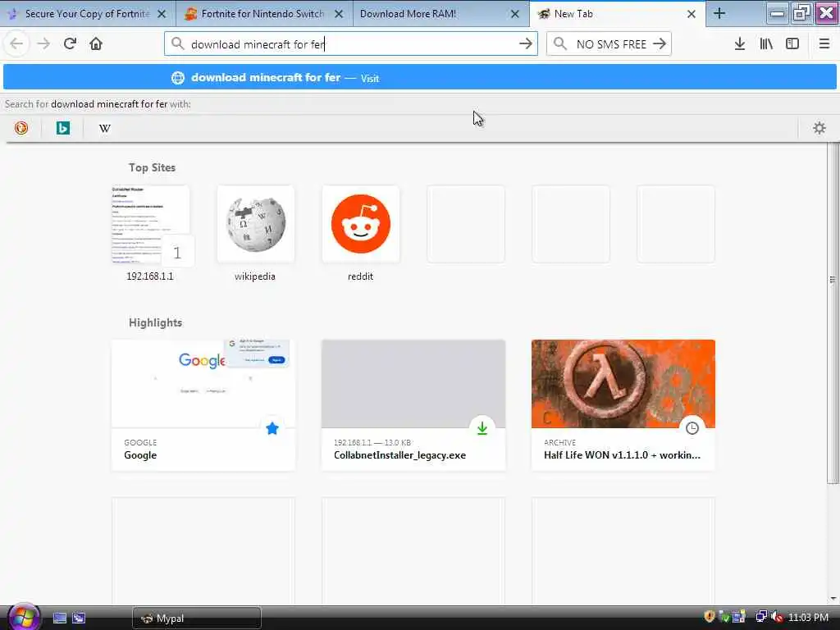This screenshot has height=630, width=840.
Task: Click the address bar text field
Action: click(351, 44)
